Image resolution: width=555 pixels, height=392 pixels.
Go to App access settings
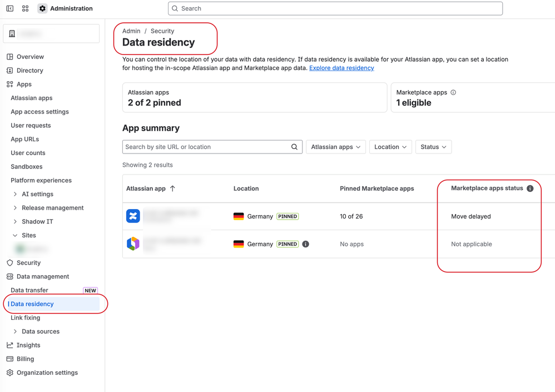pyautogui.click(x=39, y=112)
